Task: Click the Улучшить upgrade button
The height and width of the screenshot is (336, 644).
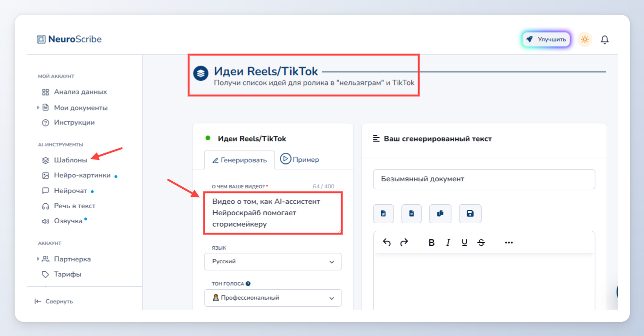Action: point(546,40)
